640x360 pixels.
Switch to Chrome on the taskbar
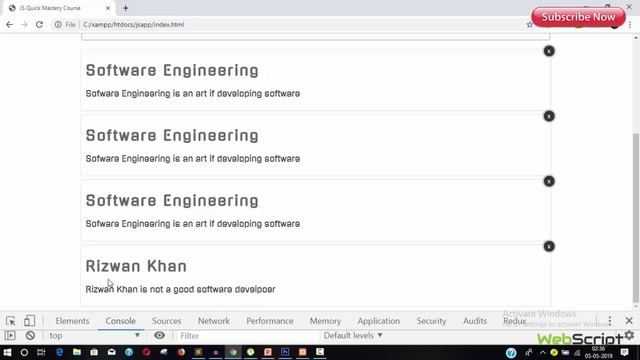pos(233,352)
